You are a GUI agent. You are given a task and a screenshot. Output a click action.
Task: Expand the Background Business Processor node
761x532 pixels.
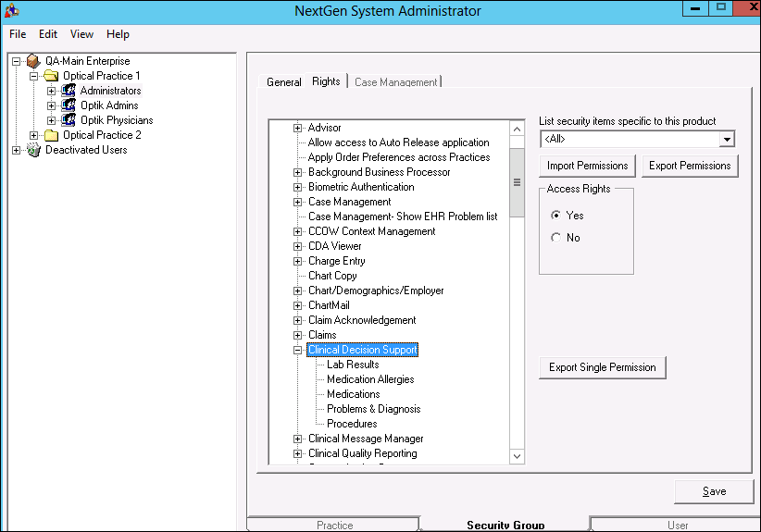coord(297,173)
